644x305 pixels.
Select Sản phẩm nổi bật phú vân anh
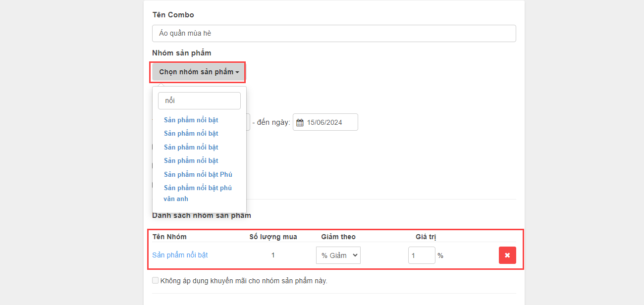pos(198,193)
